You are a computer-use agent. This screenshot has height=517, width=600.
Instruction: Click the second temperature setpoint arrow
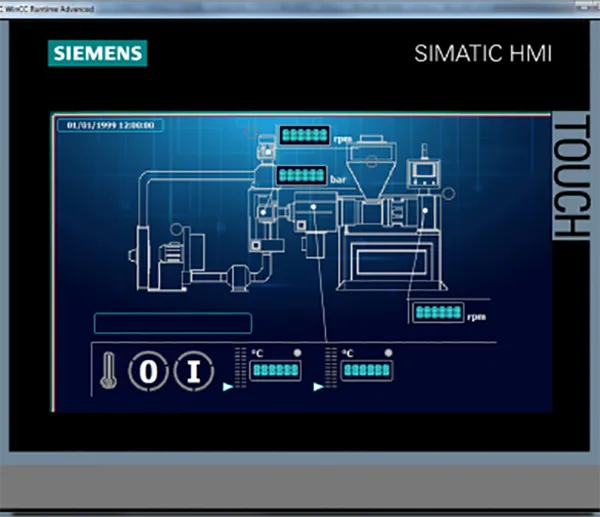318,387
